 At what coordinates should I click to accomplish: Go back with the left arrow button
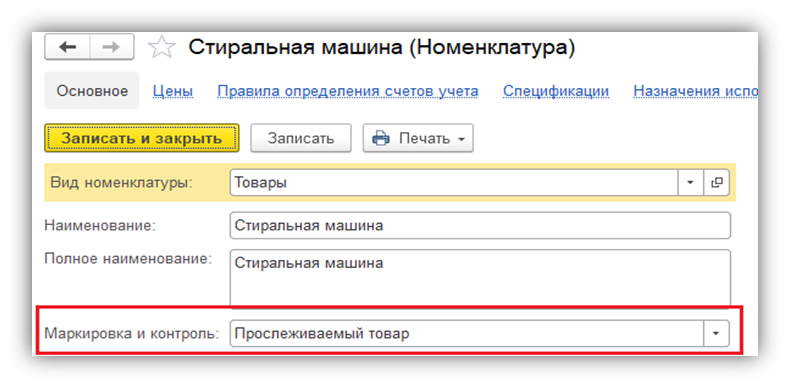coord(68,47)
